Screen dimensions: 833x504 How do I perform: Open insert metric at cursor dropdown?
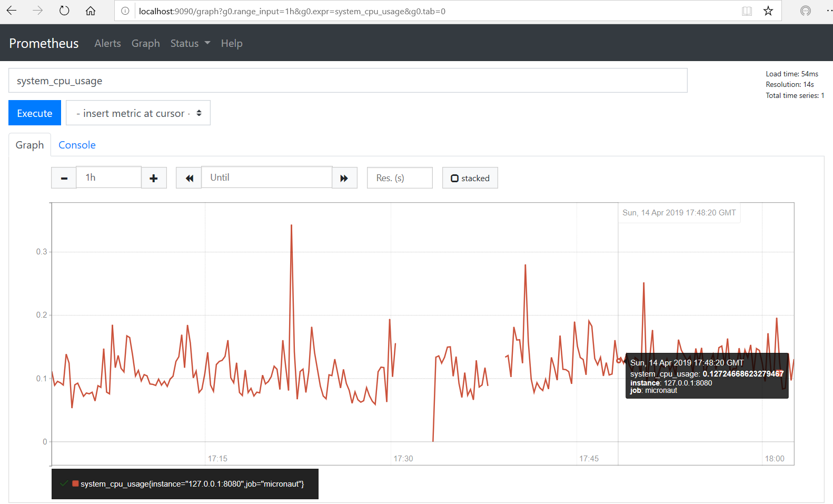[138, 113]
